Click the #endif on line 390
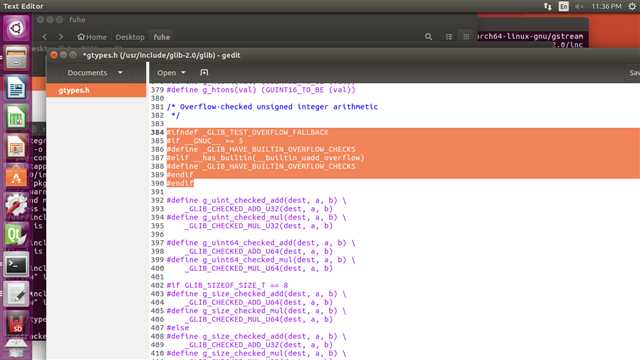The image size is (640, 360). point(180,183)
